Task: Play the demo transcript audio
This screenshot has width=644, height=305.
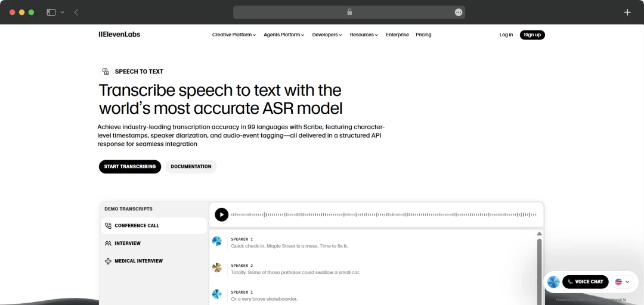Action: (221, 214)
